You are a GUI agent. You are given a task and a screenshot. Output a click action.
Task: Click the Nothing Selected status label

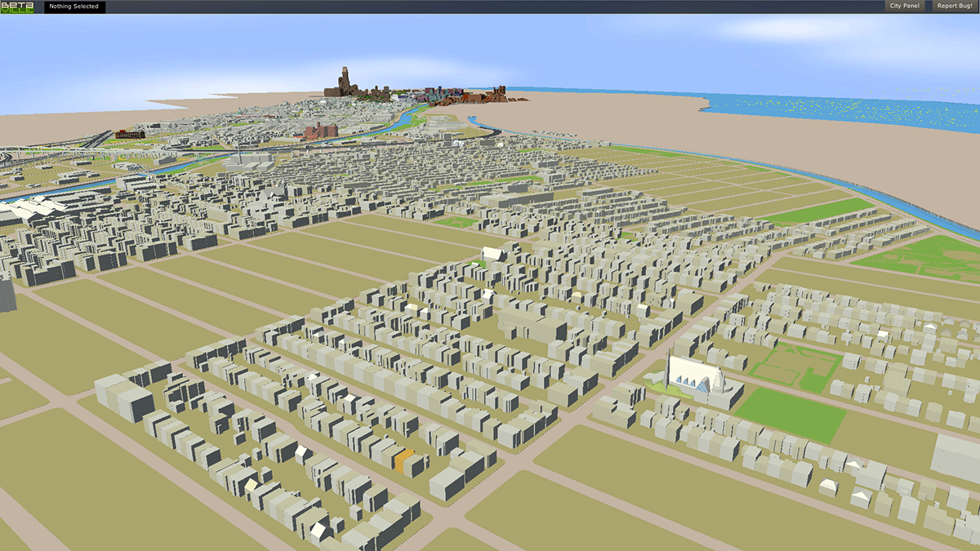(x=73, y=7)
